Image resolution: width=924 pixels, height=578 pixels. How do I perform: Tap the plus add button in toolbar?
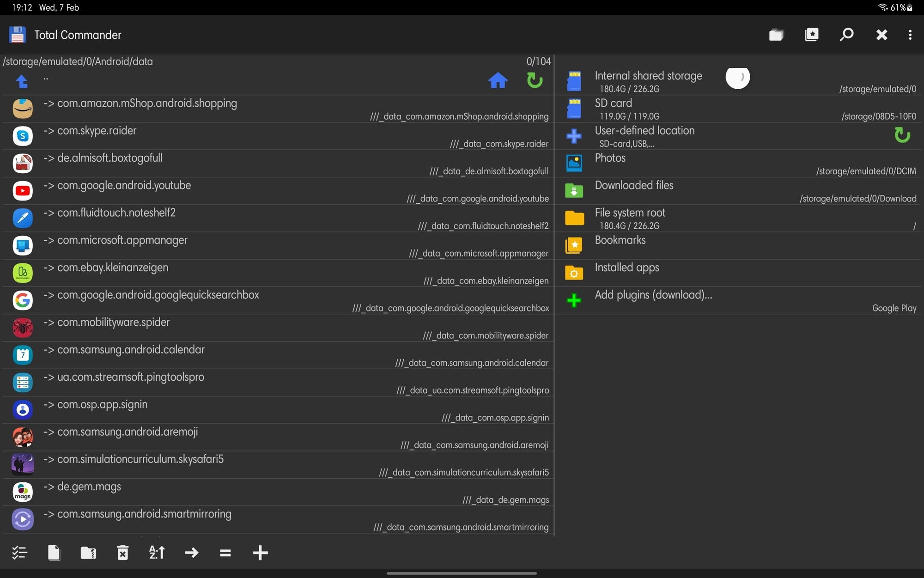pos(260,553)
